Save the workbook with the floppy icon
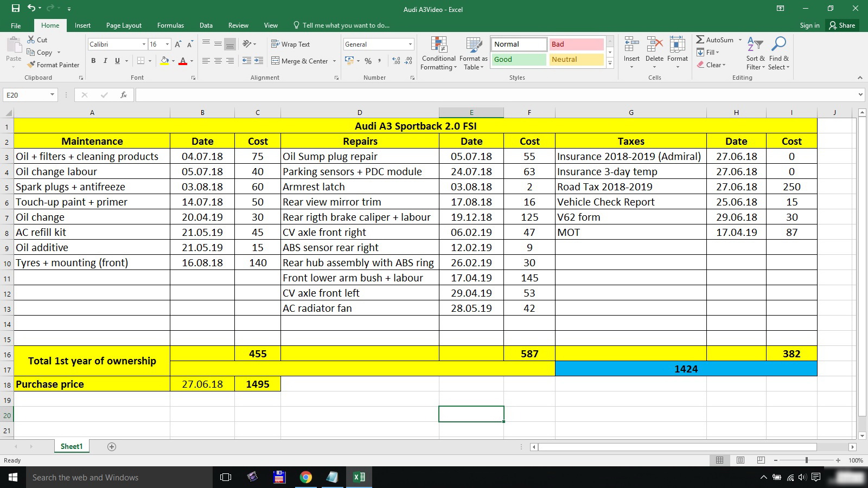Viewport: 868px width, 488px height. point(16,8)
